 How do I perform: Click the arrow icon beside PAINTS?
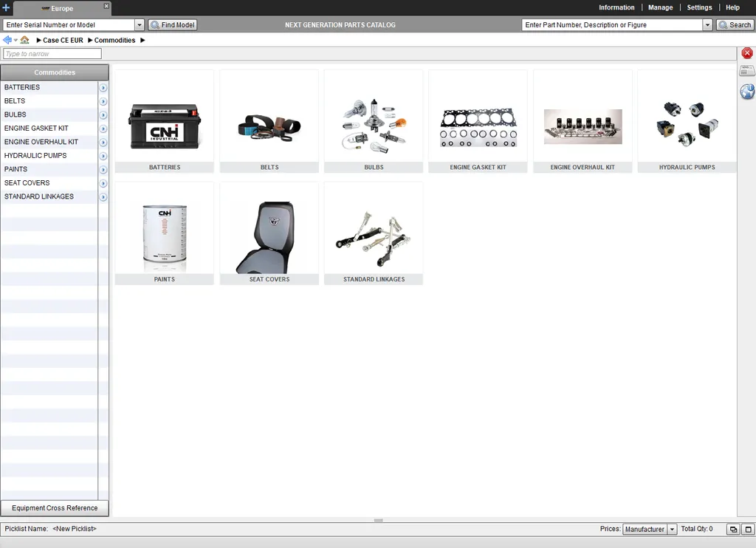[x=103, y=170]
